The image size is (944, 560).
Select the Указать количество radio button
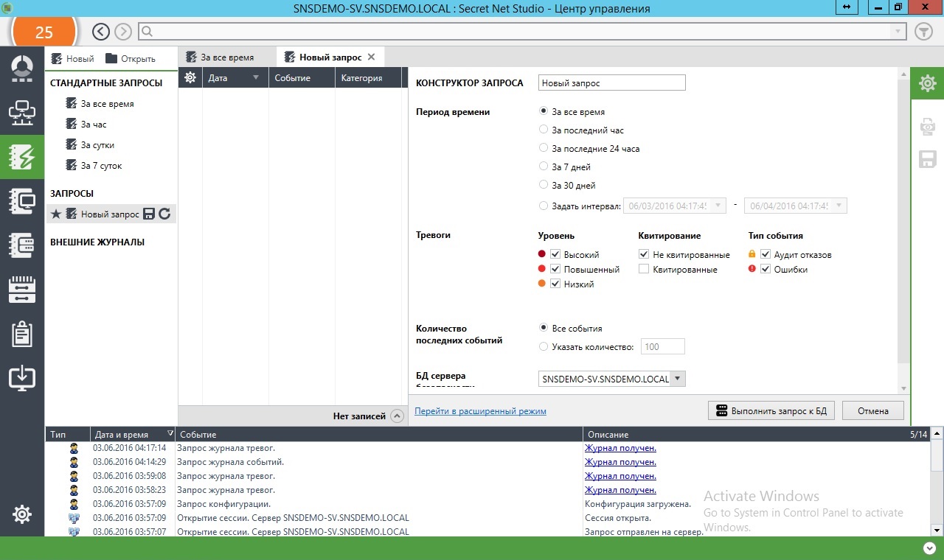pos(544,346)
